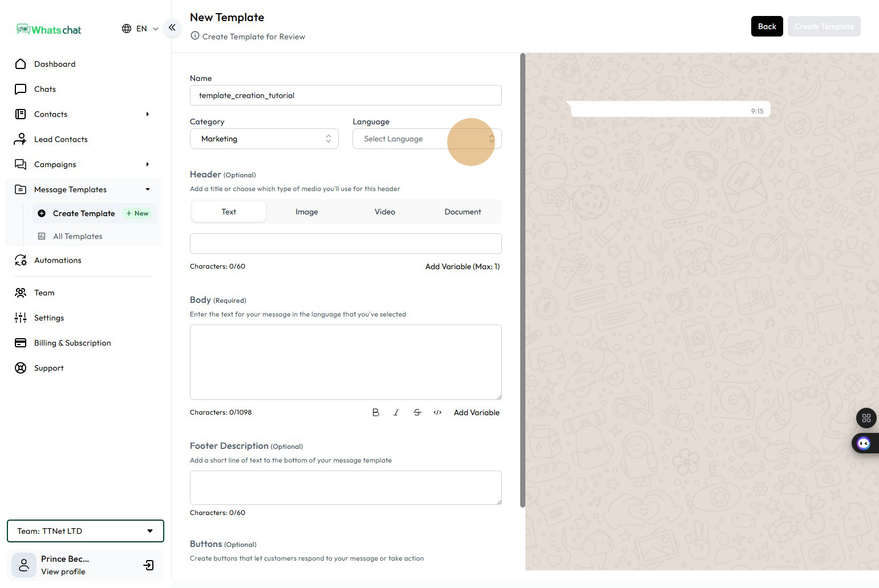The height and width of the screenshot is (588, 879).
Task: Expand the Team: TTNet LTD selector
Action: (86, 531)
